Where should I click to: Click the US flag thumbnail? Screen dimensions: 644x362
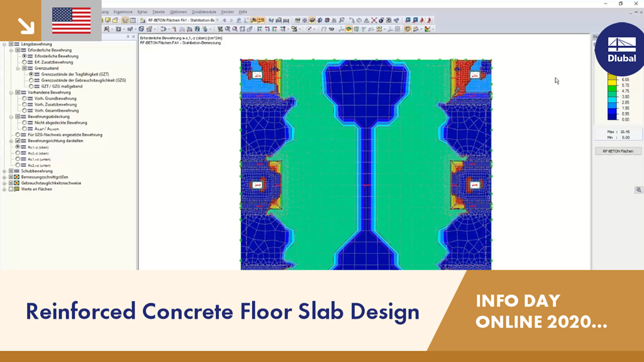(72, 21)
